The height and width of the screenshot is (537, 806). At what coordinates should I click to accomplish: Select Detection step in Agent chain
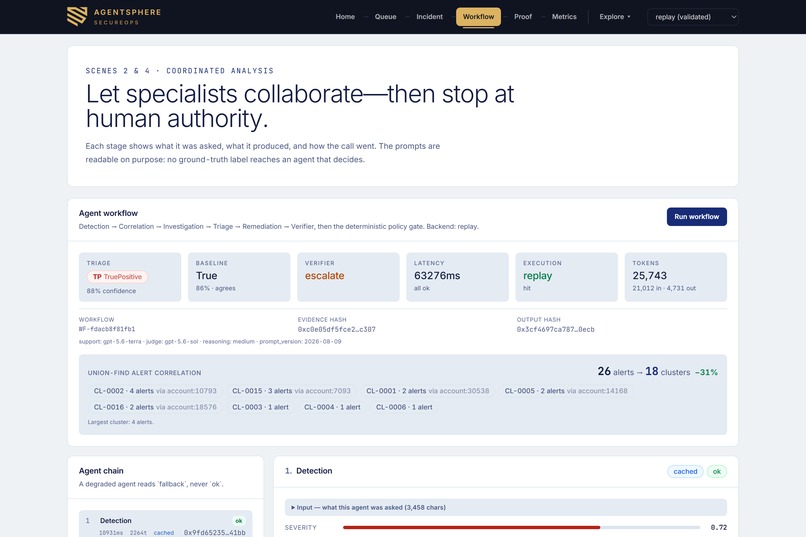[166, 524]
